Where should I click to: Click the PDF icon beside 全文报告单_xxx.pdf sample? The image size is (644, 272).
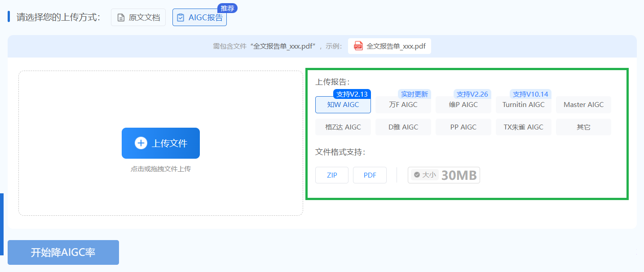[357, 46]
